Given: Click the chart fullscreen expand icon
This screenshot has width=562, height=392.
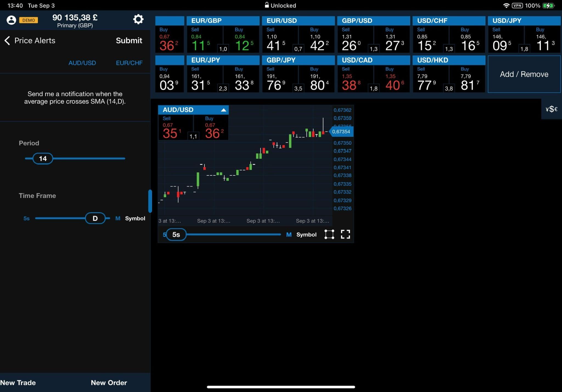Looking at the screenshot, I should click(x=345, y=234).
